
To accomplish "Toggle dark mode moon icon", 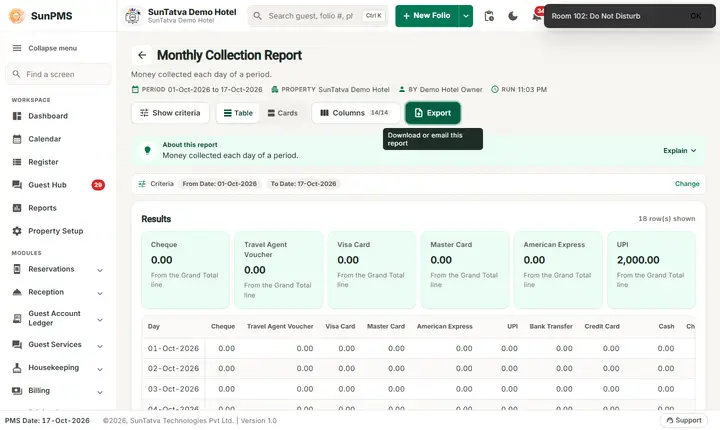I will (x=513, y=16).
